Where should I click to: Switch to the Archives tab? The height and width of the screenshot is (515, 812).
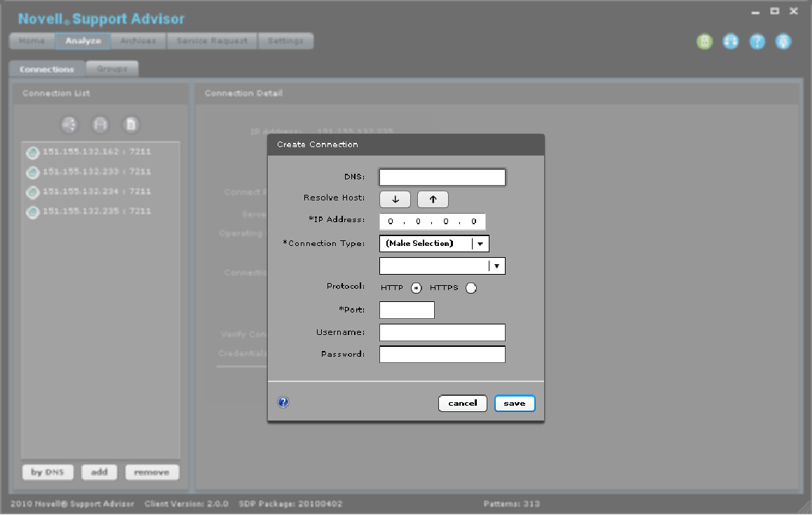pos(137,41)
